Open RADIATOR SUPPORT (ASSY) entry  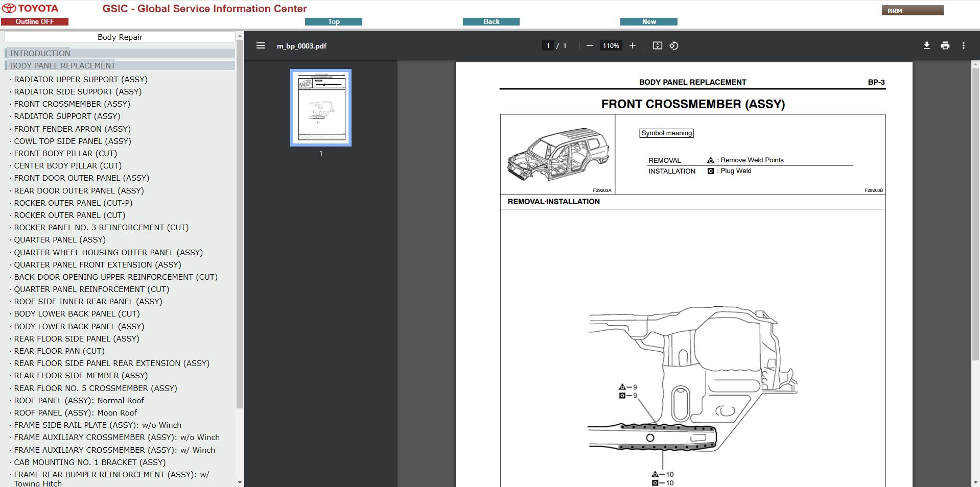point(67,116)
